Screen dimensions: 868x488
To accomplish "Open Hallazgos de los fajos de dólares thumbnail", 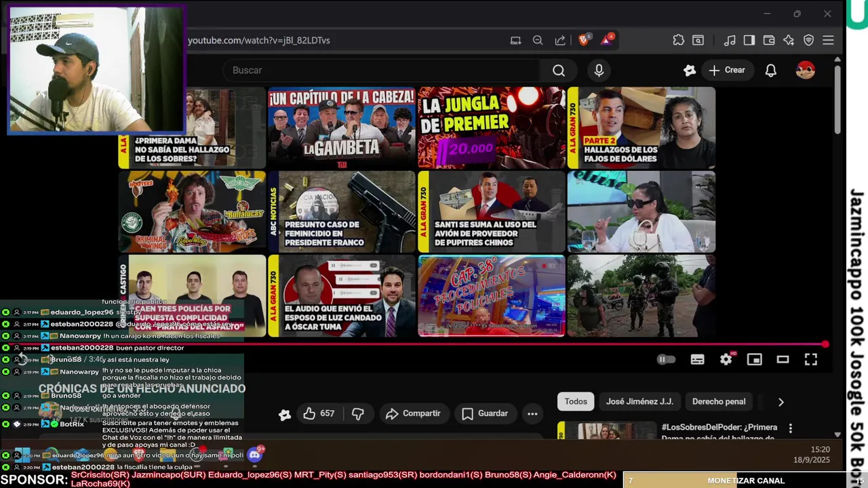I will click(642, 127).
